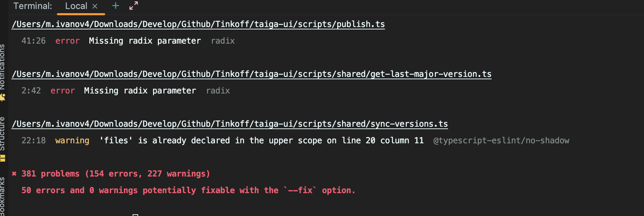Image resolution: width=644 pixels, height=216 pixels.
Task: Open publish.ts via its file path link
Action: point(198,24)
